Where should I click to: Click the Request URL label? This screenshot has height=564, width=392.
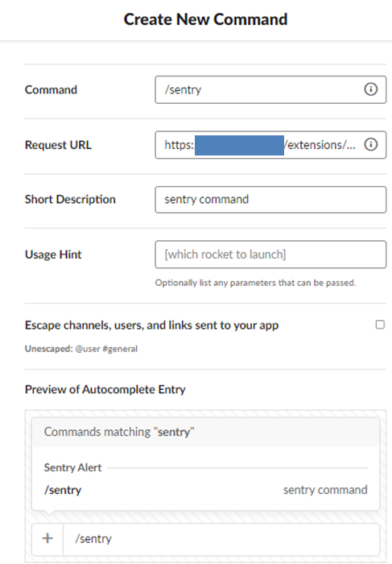(x=58, y=145)
